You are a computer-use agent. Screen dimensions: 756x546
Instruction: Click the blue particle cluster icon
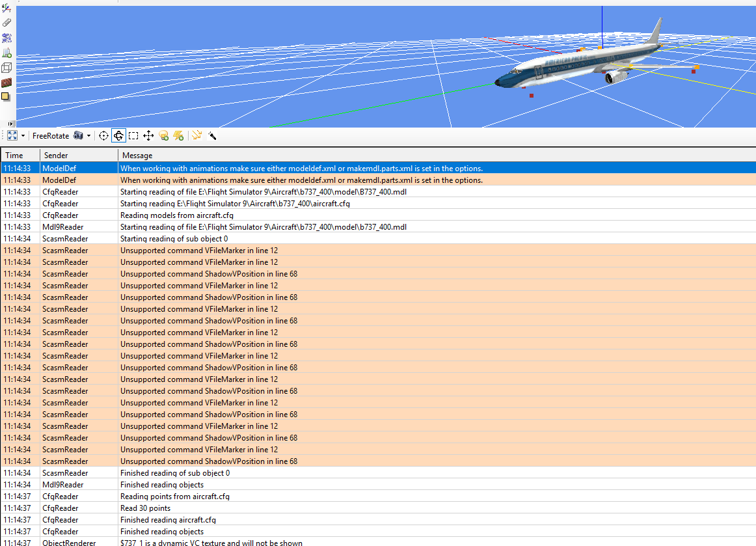tap(7, 38)
